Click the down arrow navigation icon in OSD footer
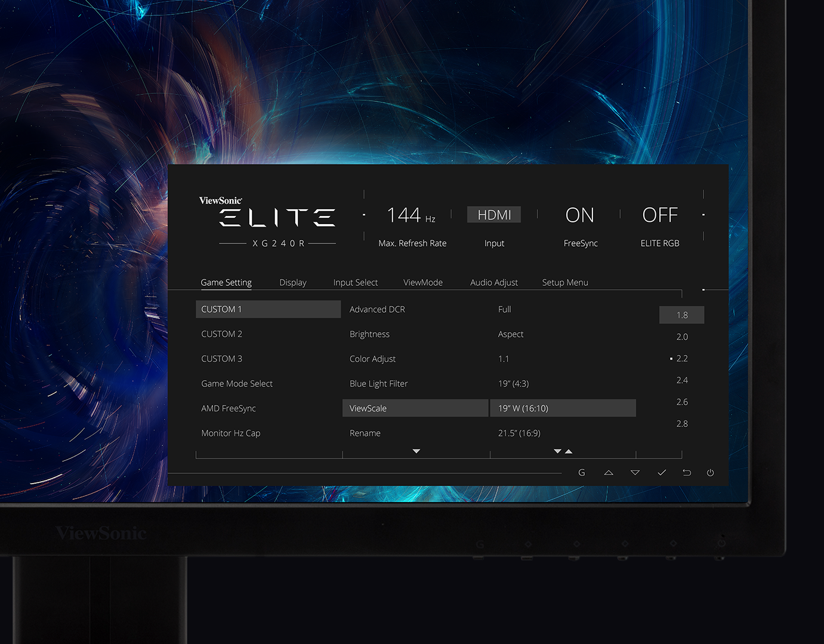The width and height of the screenshot is (824, 644). point(635,473)
